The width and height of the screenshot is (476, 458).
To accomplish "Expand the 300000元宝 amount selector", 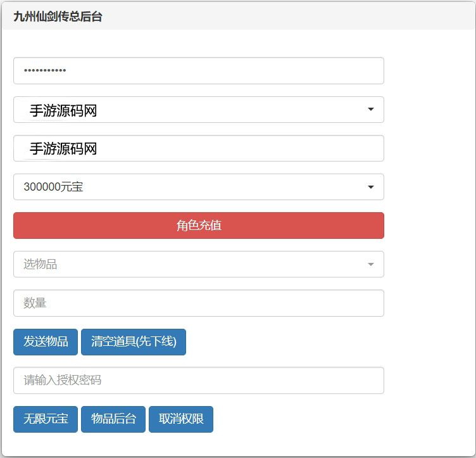I will [198, 187].
